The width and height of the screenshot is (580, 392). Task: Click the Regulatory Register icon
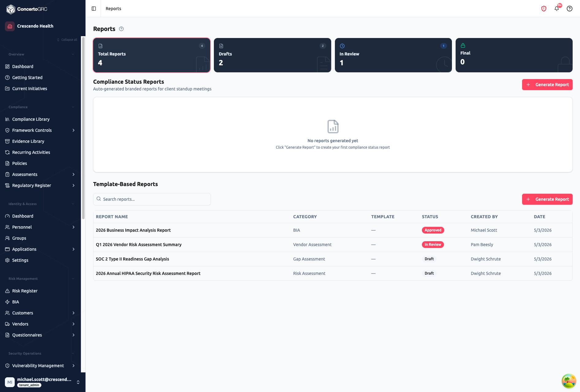tap(7, 185)
